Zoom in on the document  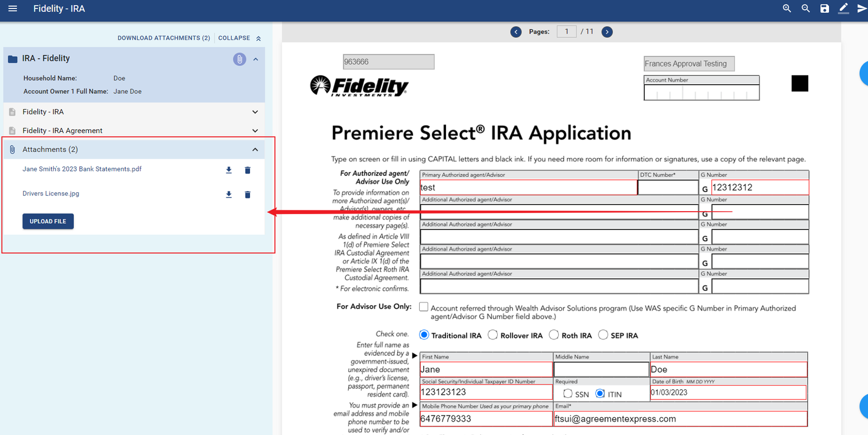787,9
